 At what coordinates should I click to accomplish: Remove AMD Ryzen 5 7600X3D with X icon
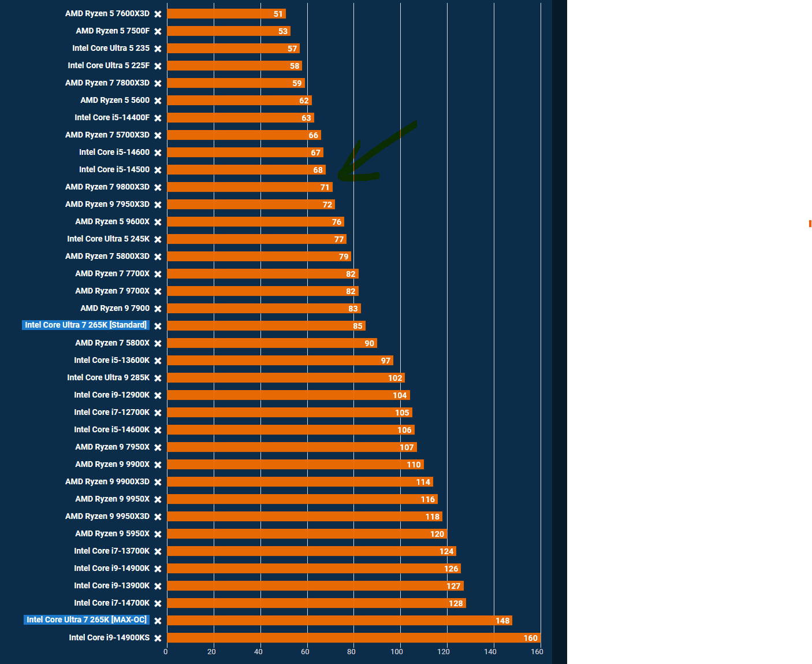[x=158, y=14]
